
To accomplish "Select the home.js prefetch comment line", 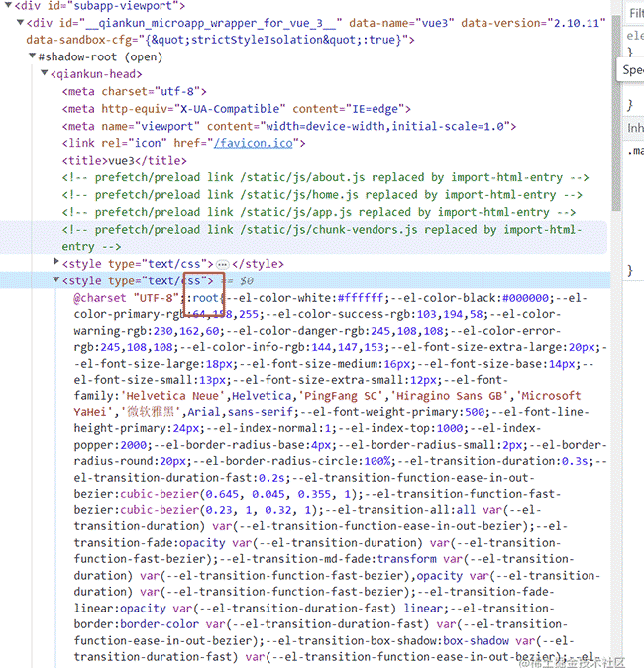I will 322,195.
